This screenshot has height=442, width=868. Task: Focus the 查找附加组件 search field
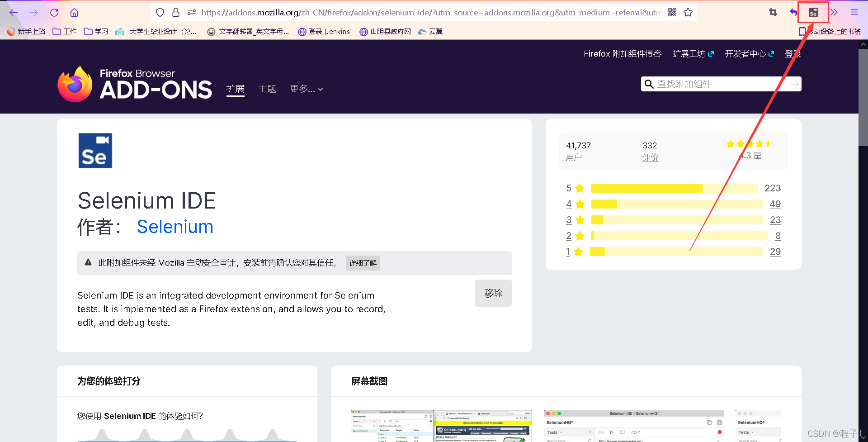tap(721, 84)
